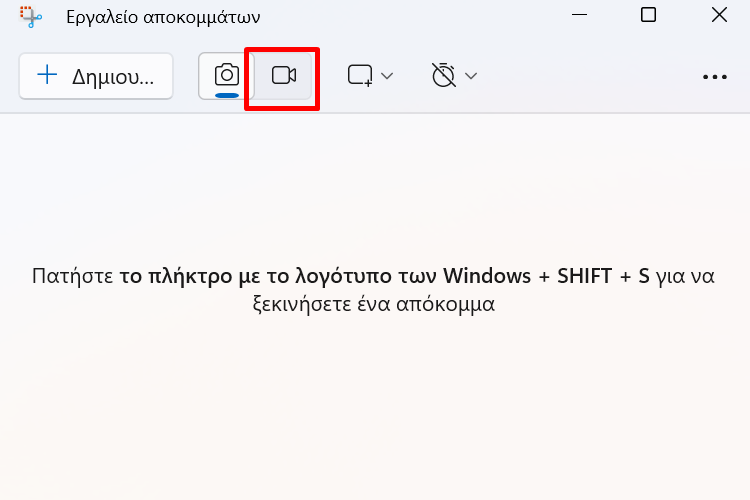Click the Δημιου... new snip button
The height and width of the screenshot is (500, 750).
pos(96,76)
